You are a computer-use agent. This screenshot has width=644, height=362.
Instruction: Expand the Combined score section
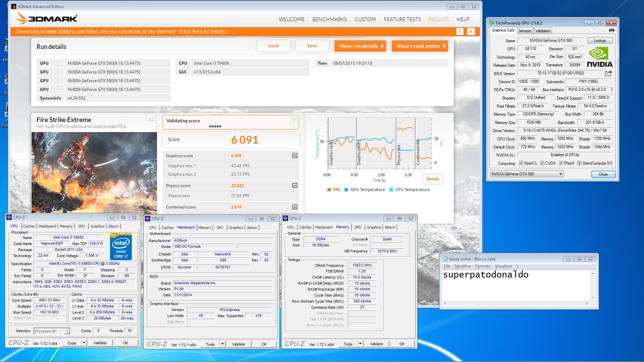pos(295,207)
